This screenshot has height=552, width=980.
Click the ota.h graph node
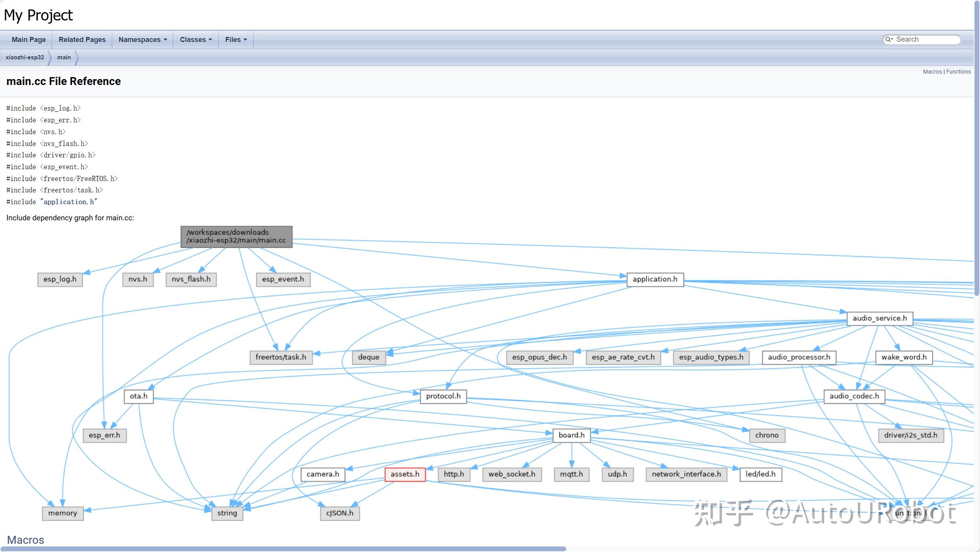point(139,396)
